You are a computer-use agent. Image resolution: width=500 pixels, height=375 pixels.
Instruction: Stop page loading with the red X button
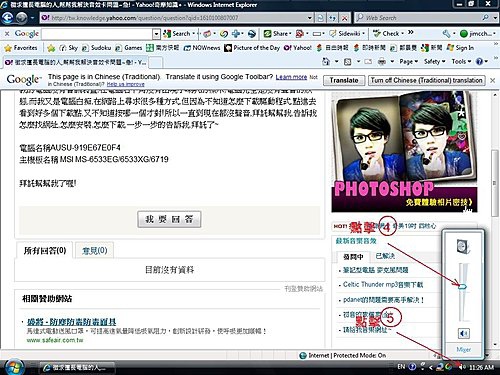pyautogui.click(x=345, y=18)
